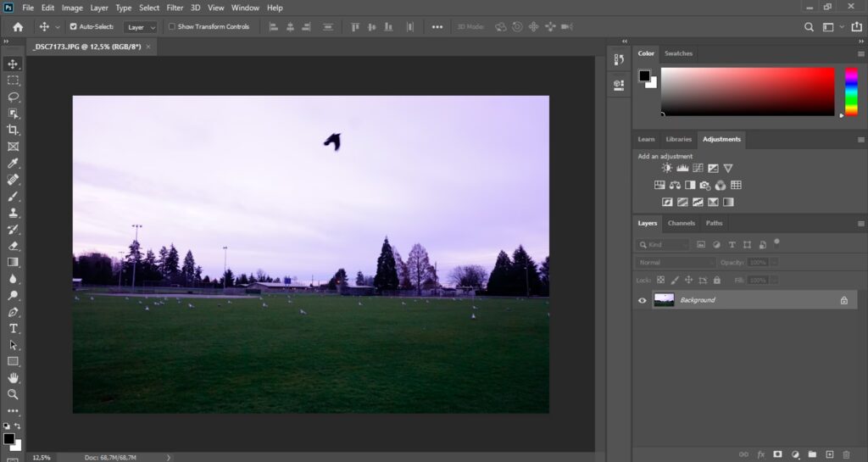Viewport: 868px width, 462px height.
Task: Click the Background layer thumbnail
Action: (x=665, y=300)
